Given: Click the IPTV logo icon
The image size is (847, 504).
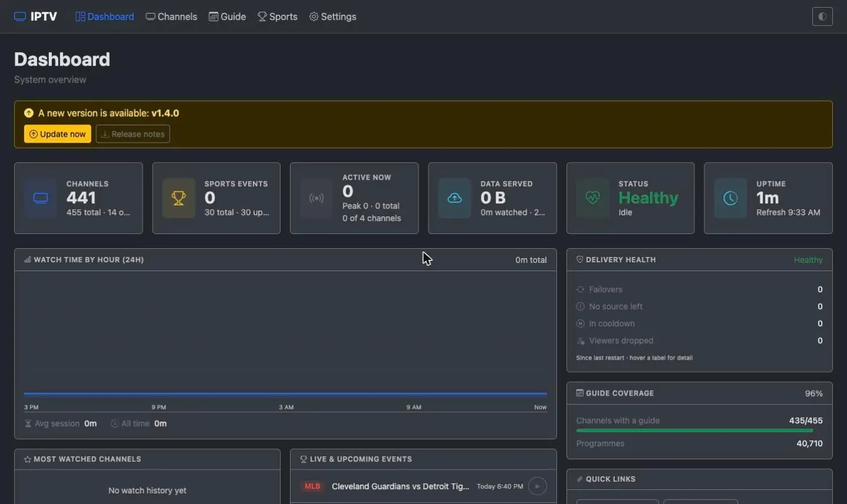Looking at the screenshot, I should [20, 17].
